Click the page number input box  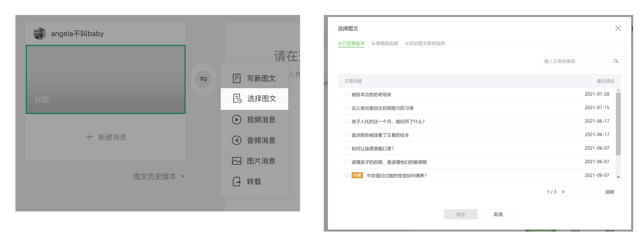click(584, 192)
